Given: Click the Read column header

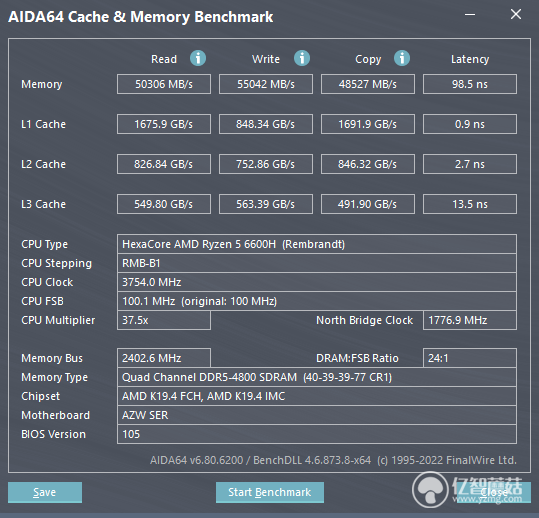Looking at the screenshot, I should (x=164, y=59).
